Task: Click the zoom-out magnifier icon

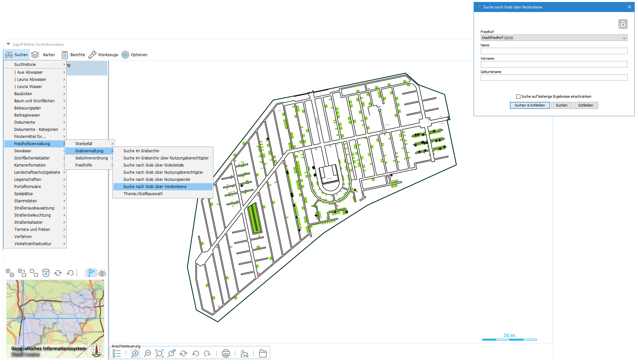Action: (147, 354)
